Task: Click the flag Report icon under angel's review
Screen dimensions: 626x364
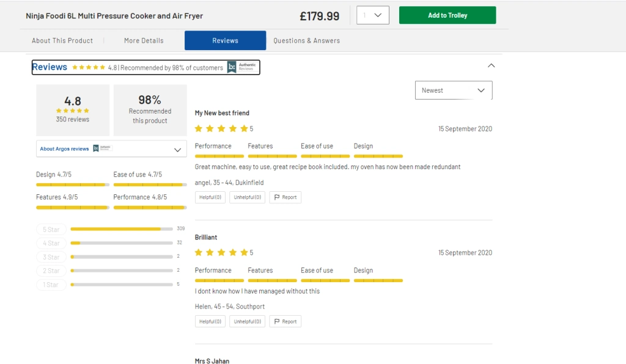Action: (277, 197)
